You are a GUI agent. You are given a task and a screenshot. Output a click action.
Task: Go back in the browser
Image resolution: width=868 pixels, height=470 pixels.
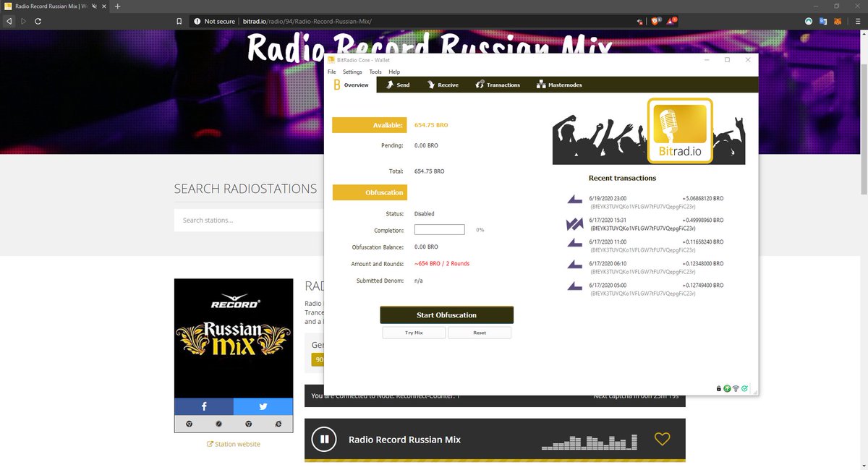click(9, 21)
